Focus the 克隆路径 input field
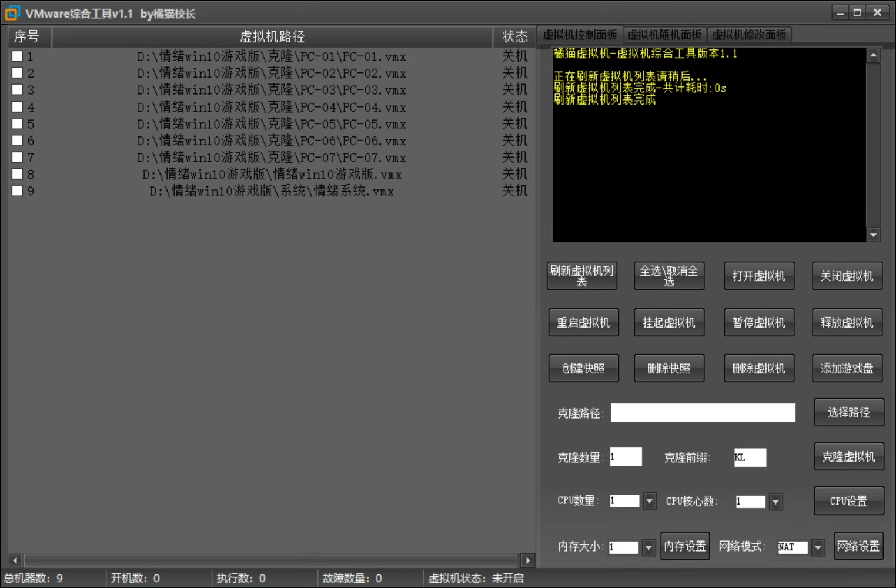This screenshot has width=896, height=588. pyautogui.click(x=703, y=413)
